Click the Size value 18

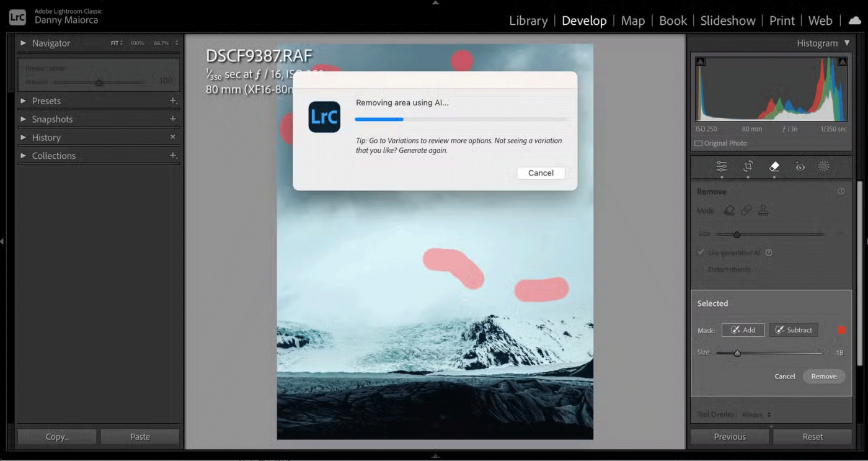point(839,353)
